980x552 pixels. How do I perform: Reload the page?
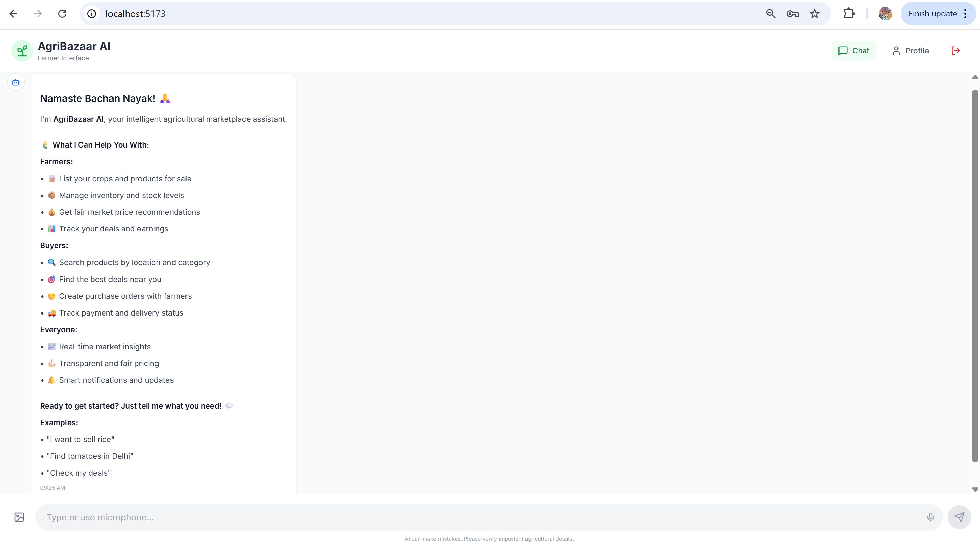pos(62,14)
